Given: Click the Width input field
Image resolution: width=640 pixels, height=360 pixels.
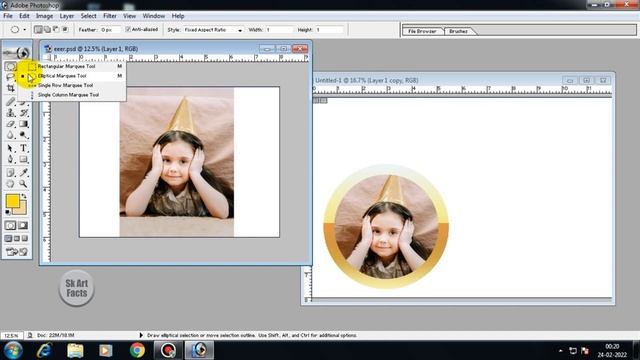Looking at the screenshot, I should (279, 30).
